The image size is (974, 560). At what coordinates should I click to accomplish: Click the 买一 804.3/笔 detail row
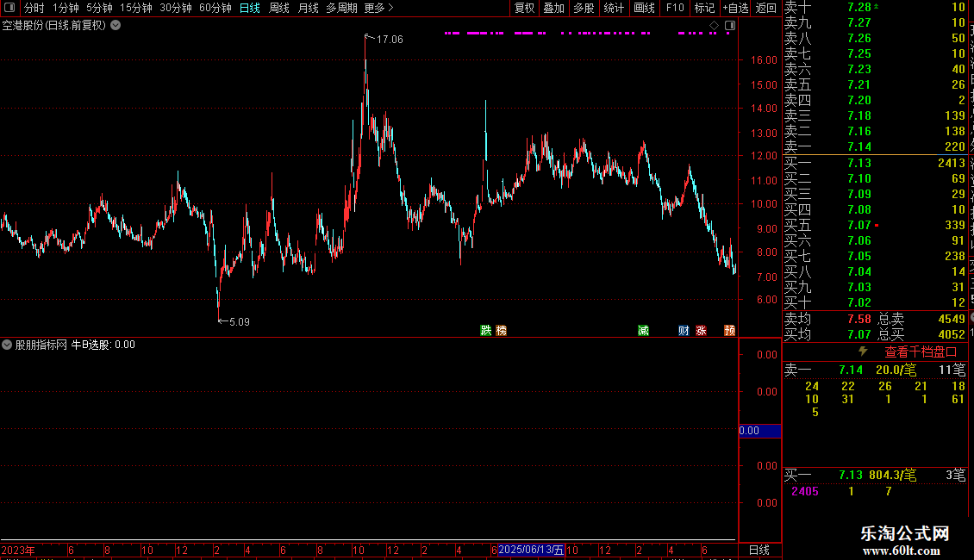pyautogui.click(x=875, y=475)
